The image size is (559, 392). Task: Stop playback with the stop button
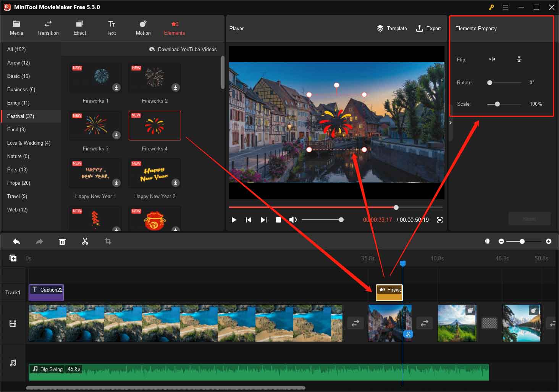point(278,220)
